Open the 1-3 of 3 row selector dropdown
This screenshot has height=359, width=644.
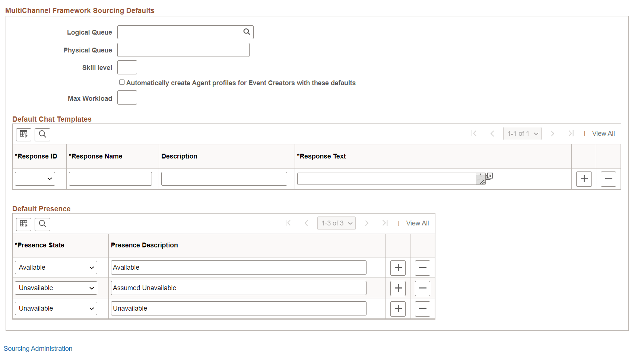coord(336,223)
